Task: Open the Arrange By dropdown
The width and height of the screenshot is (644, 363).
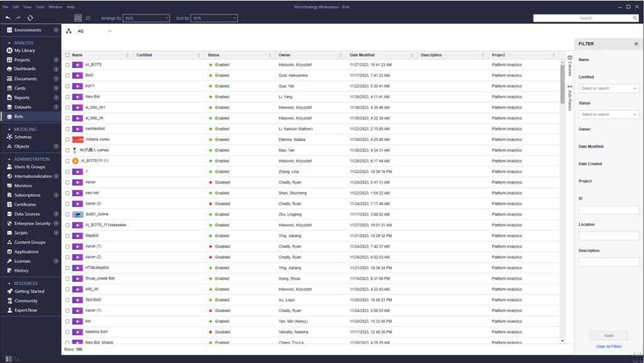Action: coord(147,18)
